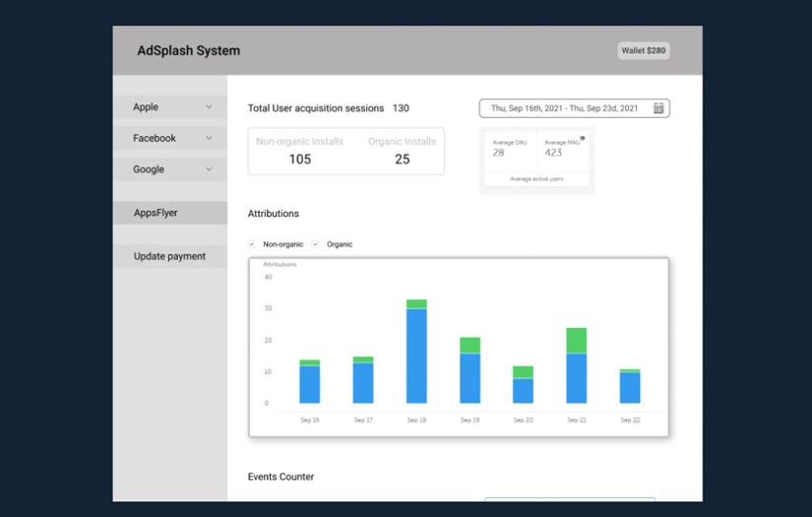Open the calendar icon in date range field
This screenshot has width=812, height=517.
(x=658, y=108)
